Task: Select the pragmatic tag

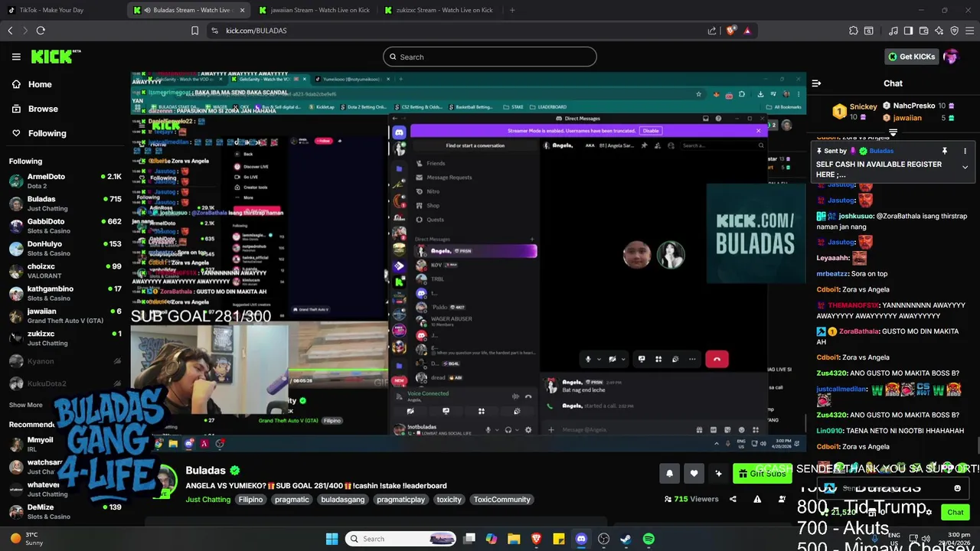Action: [x=292, y=500]
